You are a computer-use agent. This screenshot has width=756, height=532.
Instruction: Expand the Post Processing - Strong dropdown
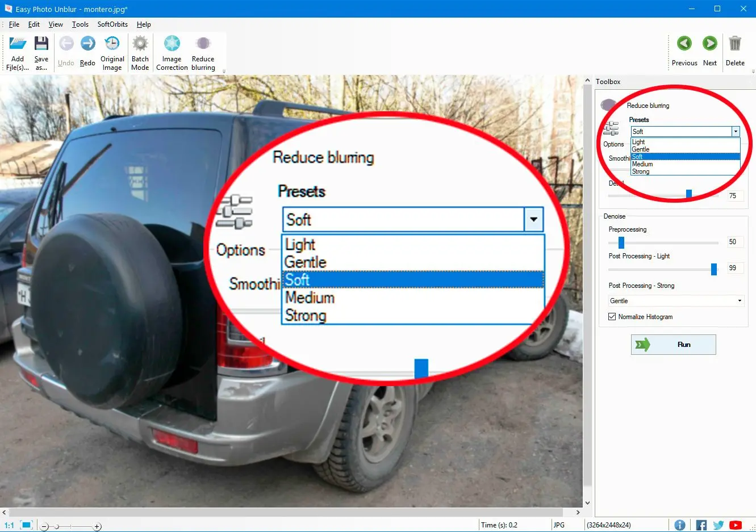point(739,301)
